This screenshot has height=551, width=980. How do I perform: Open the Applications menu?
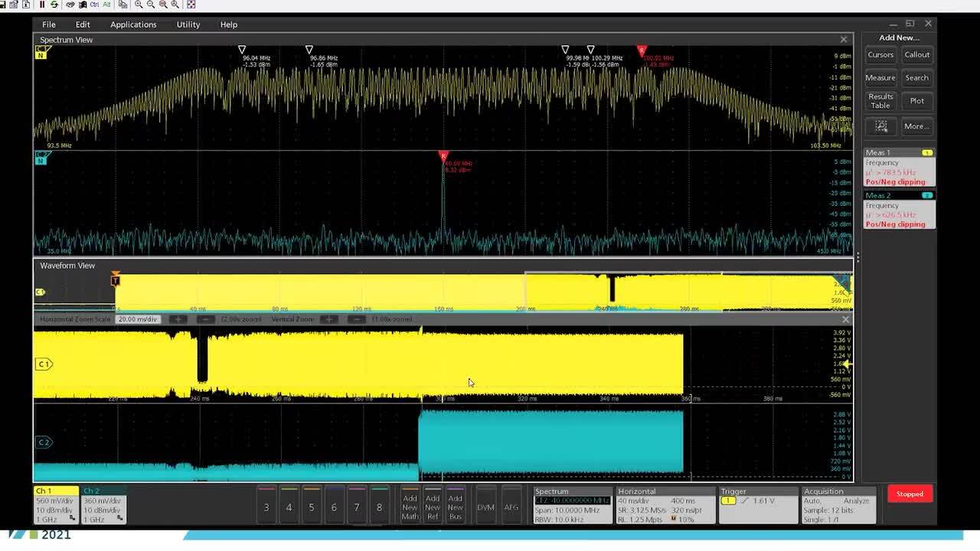click(x=133, y=24)
